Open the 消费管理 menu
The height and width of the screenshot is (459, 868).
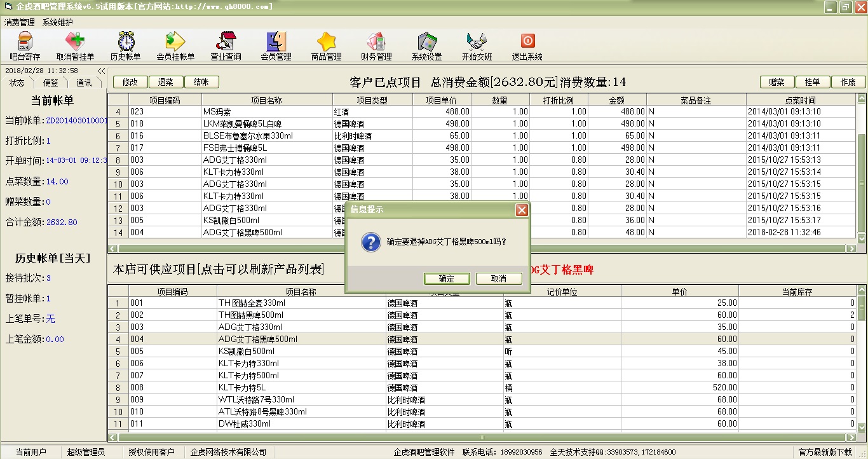coord(20,22)
